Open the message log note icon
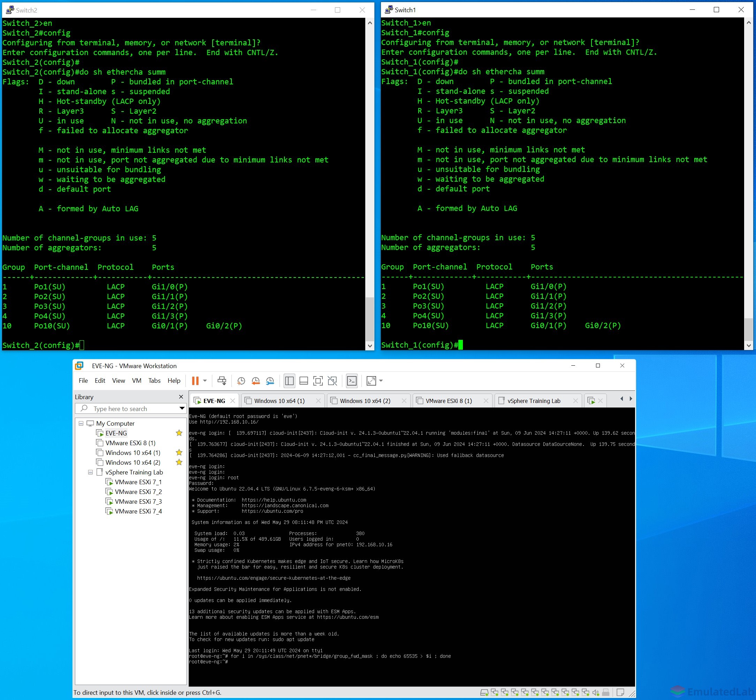756x700 pixels. pyautogui.click(x=620, y=692)
